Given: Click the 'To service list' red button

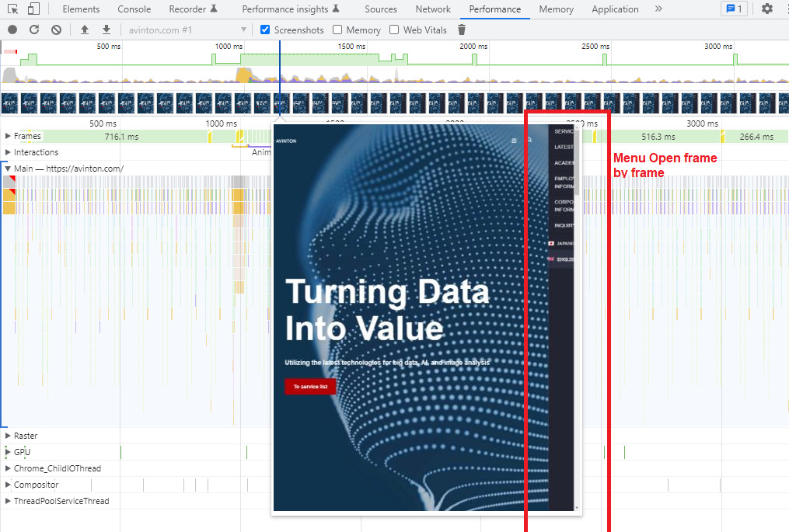Looking at the screenshot, I should pos(310,386).
